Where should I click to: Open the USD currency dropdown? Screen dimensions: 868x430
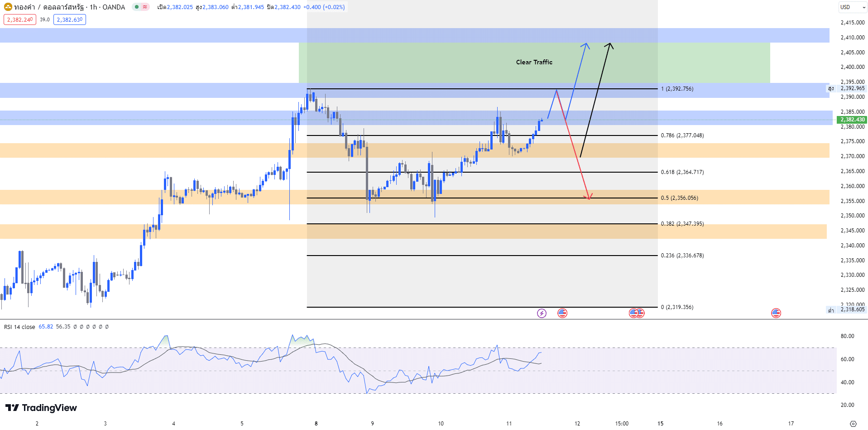853,7
